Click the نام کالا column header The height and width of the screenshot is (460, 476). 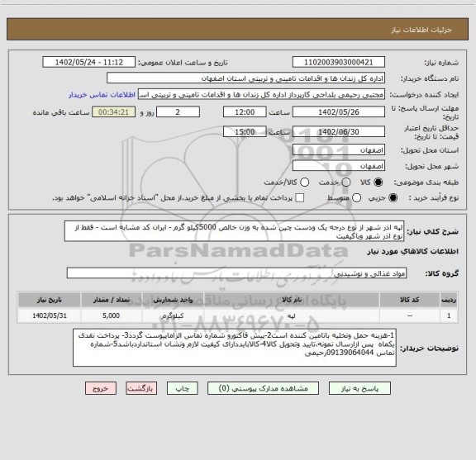292,300
